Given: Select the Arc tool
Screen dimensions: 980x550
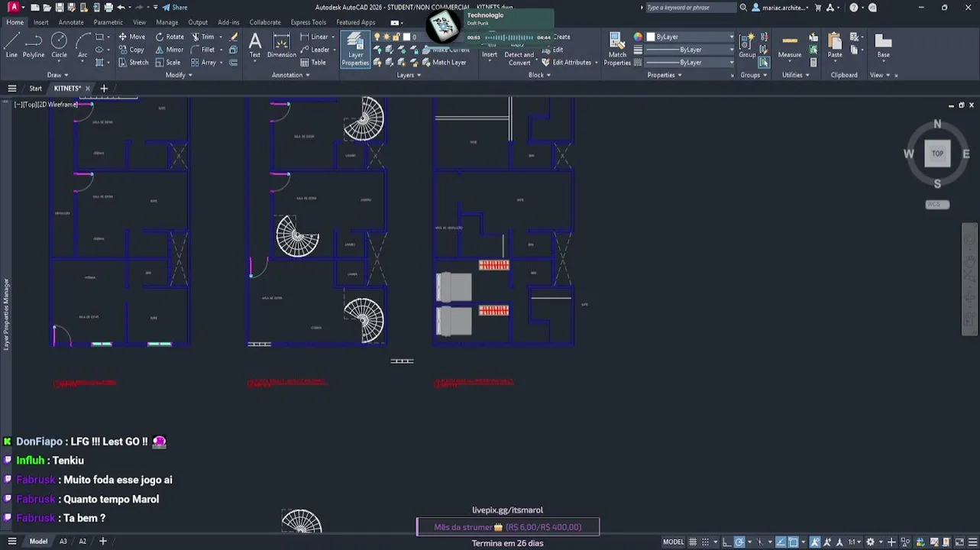Looking at the screenshot, I should pyautogui.click(x=82, y=46).
